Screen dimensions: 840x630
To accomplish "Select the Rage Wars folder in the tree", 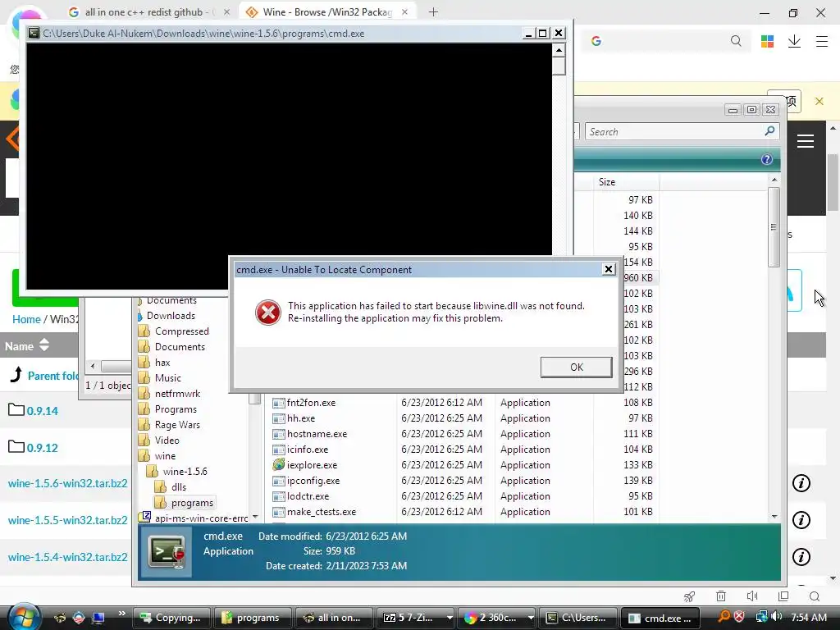I will (x=177, y=425).
